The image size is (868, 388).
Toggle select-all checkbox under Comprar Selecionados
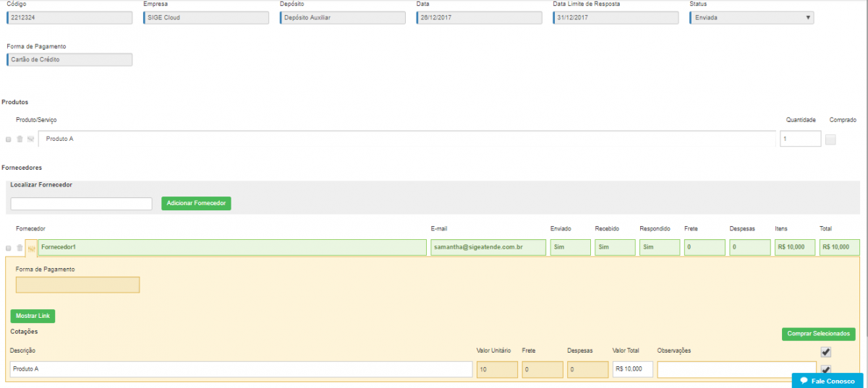tap(826, 352)
